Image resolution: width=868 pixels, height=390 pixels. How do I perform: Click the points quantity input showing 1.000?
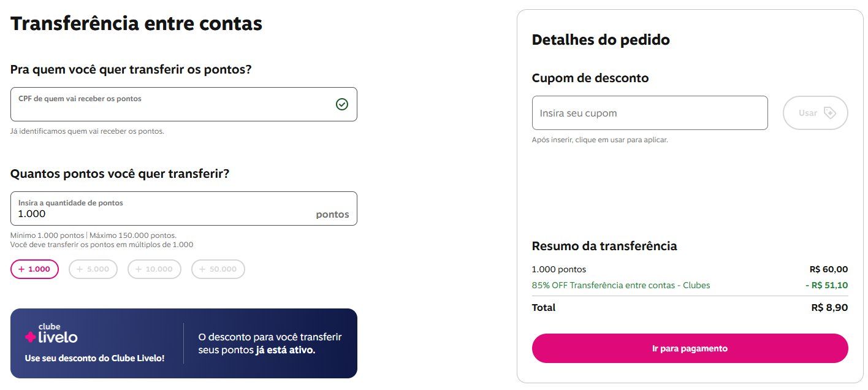coord(184,208)
